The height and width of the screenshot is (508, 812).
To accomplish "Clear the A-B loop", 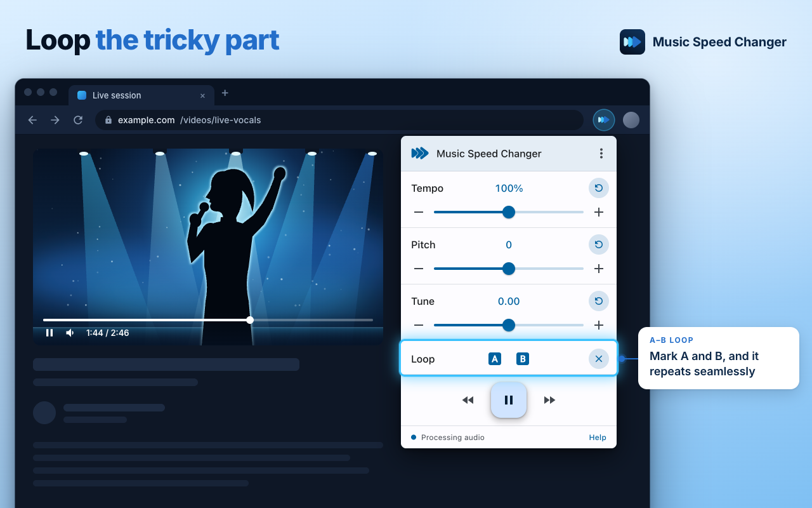I will (x=599, y=359).
